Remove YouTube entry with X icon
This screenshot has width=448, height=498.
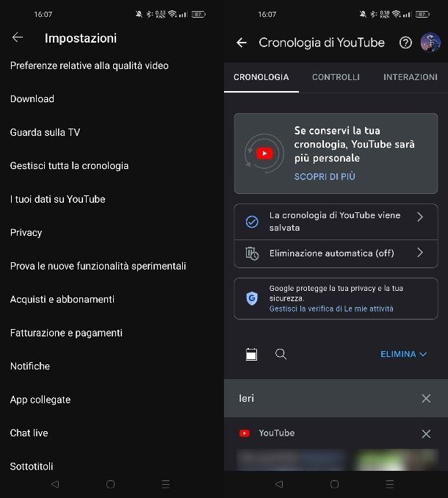click(426, 433)
